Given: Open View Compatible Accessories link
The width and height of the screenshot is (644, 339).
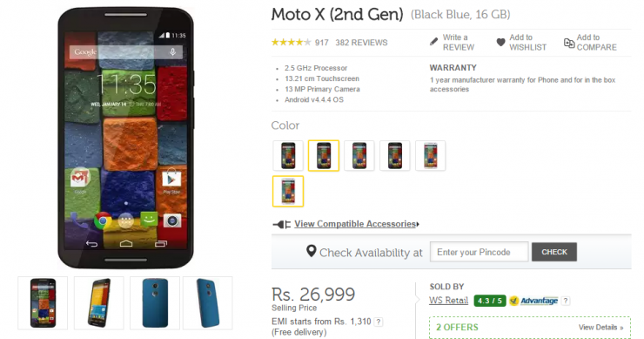Looking at the screenshot, I should (x=357, y=224).
